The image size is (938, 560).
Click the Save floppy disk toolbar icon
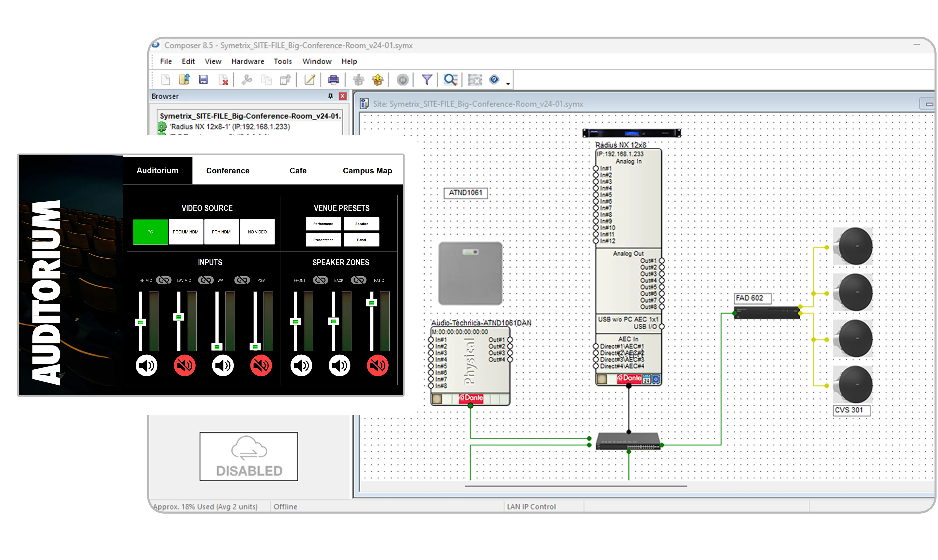pyautogui.click(x=203, y=80)
